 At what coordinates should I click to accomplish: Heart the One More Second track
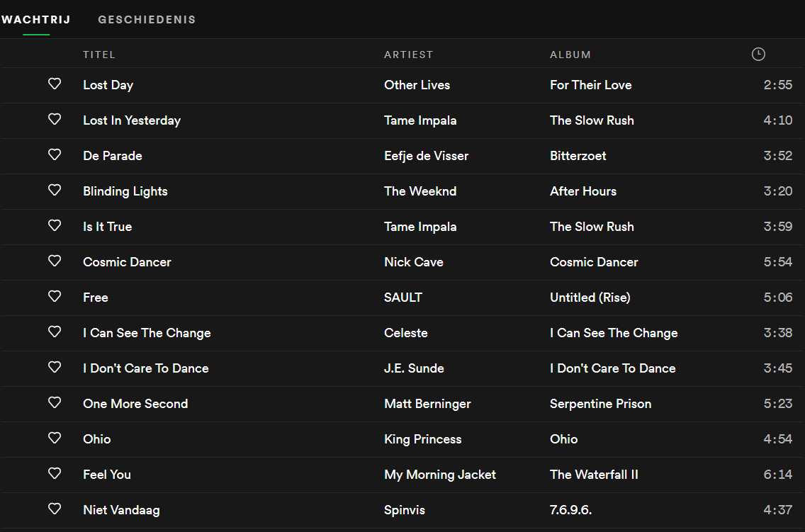(x=55, y=402)
